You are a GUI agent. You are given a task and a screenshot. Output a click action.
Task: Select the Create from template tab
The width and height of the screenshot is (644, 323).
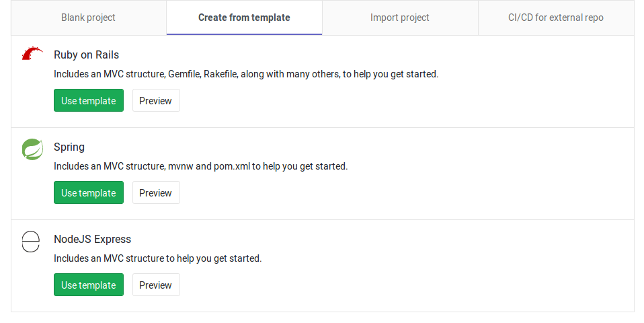click(x=244, y=17)
